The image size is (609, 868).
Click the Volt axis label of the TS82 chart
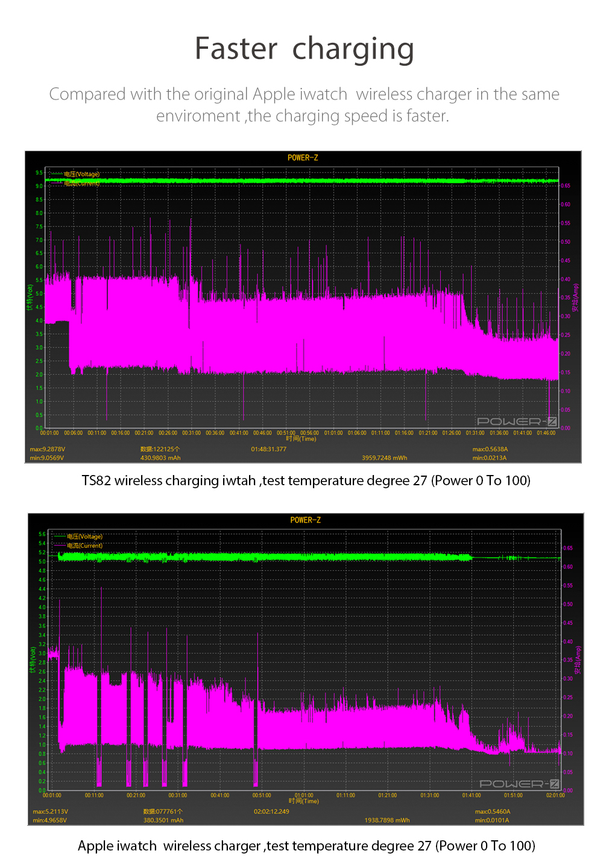[29, 298]
